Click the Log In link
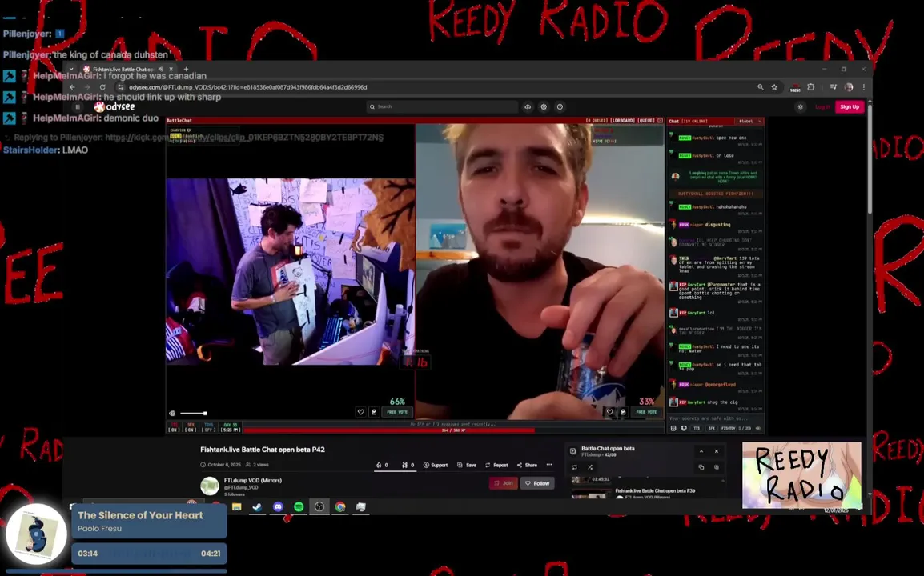This screenshot has height=576, width=924. point(822,106)
